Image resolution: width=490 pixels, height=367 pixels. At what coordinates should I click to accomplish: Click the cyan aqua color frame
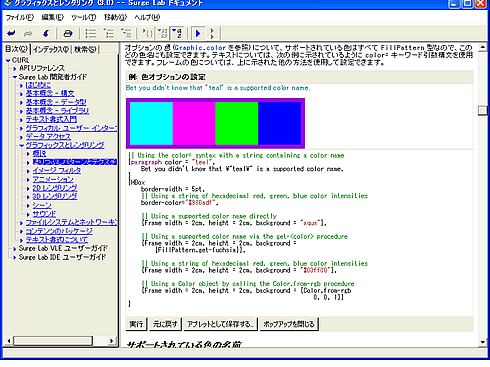(x=151, y=123)
